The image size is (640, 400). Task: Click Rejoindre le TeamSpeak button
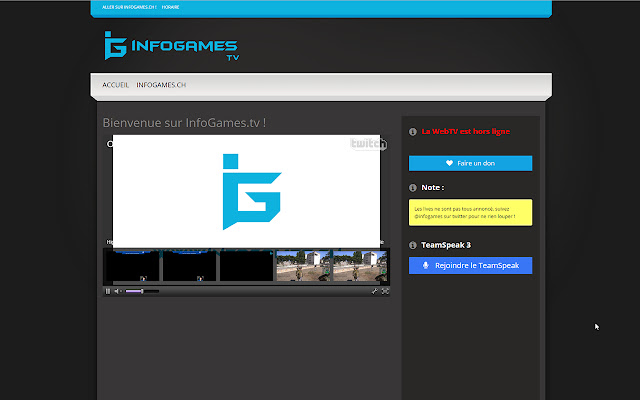pos(470,265)
